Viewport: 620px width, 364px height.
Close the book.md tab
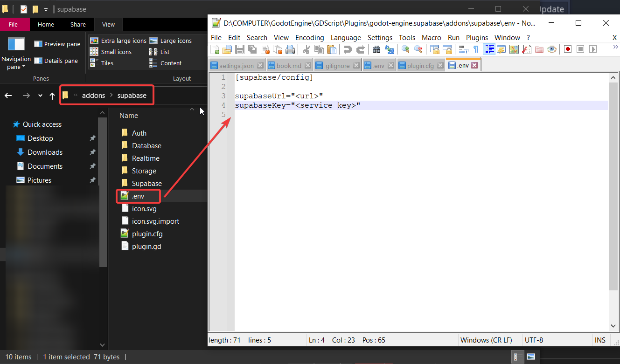click(307, 66)
